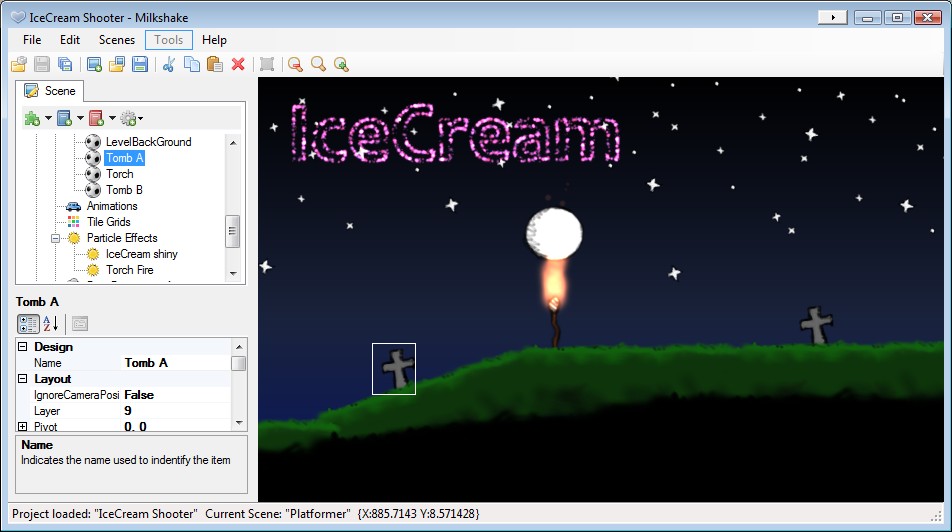
Task: Click the Copy toolbar icon
Action: click(192, 64)
